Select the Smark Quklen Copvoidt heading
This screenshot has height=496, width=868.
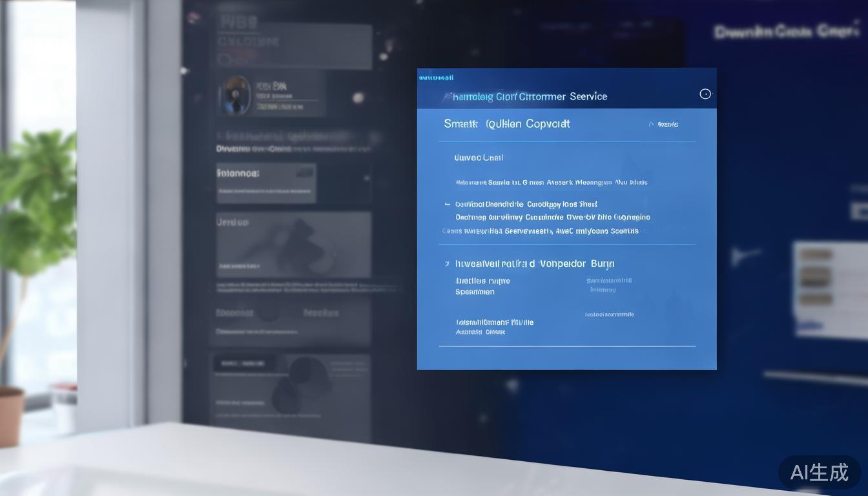tap(507, 124)
